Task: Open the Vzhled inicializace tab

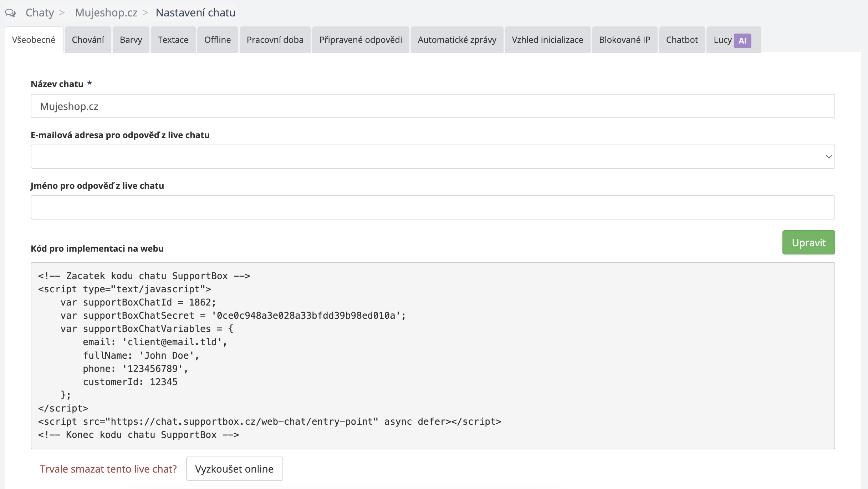Action: pyautogui.click(x=548, y=40)
